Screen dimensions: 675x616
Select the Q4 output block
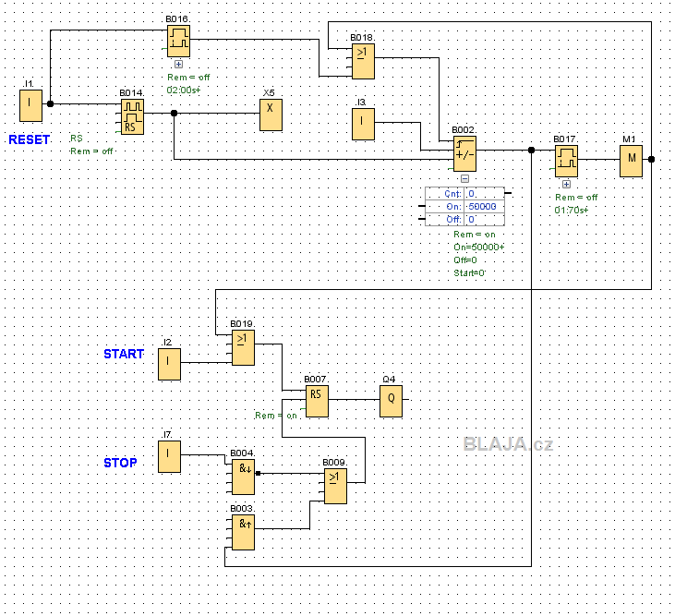tap(391, 401)
